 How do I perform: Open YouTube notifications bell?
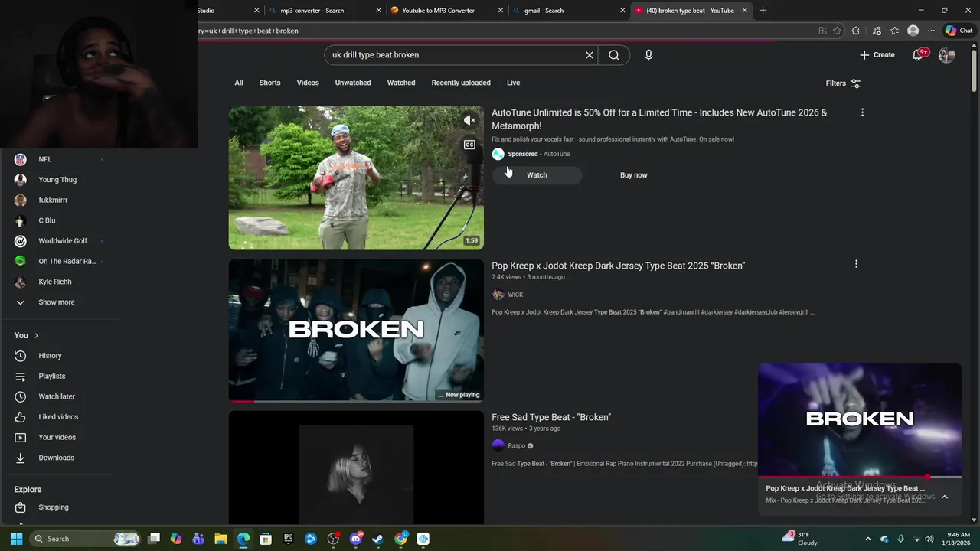918,55
